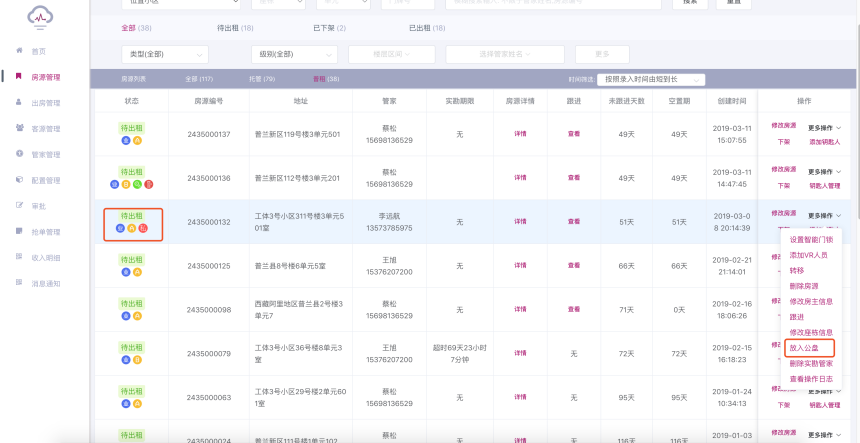The image size is (860, 443).
Task: Click 钥匙人管理 for row 2435000136
Action: coord(824,186)
